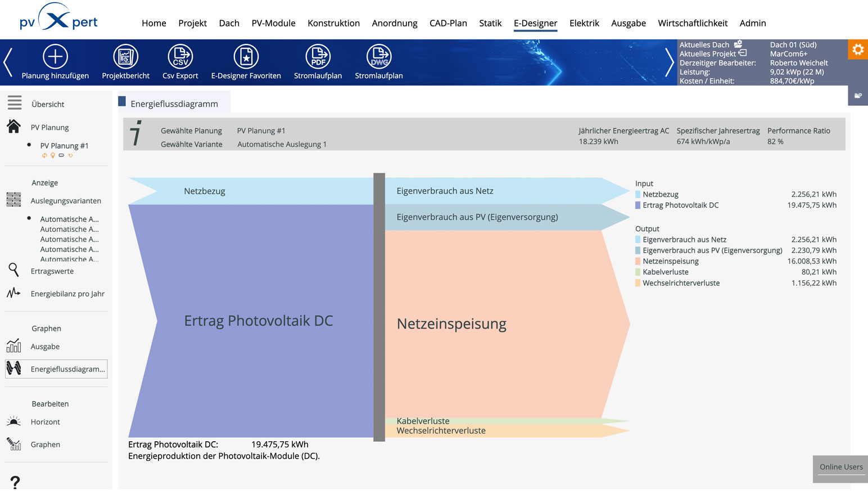
Task: Toggle the hamburger menu next to Übersicht
Action: [15, 103]
